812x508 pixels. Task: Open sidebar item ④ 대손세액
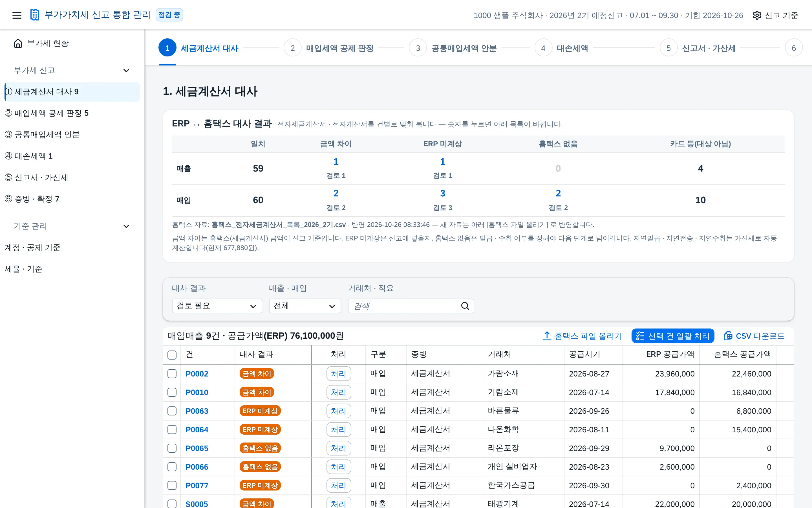(72, 156)
